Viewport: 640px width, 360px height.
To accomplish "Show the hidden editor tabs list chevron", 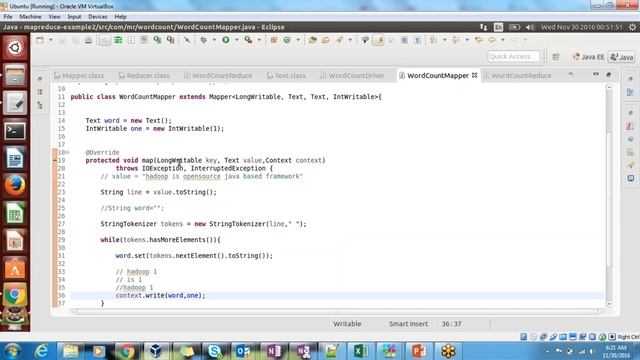I will (571, 75).
